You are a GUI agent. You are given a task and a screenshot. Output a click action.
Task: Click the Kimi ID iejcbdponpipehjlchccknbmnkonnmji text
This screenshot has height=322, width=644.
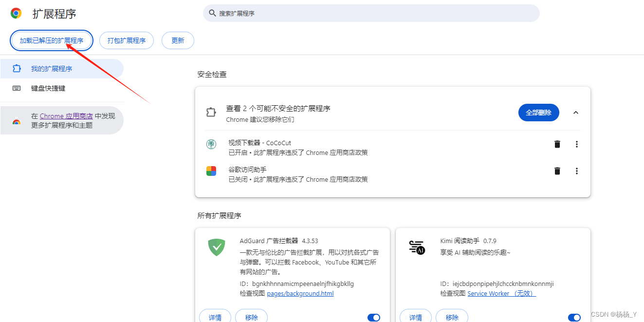(497, 284)
